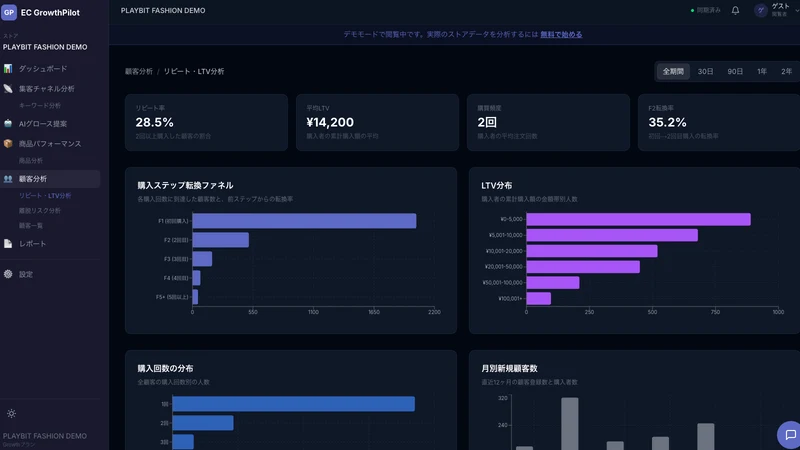This screenshot has height=450, width=800.
Task: Click the ¥5,001-10,000 LTV bar
Action: 612,235
